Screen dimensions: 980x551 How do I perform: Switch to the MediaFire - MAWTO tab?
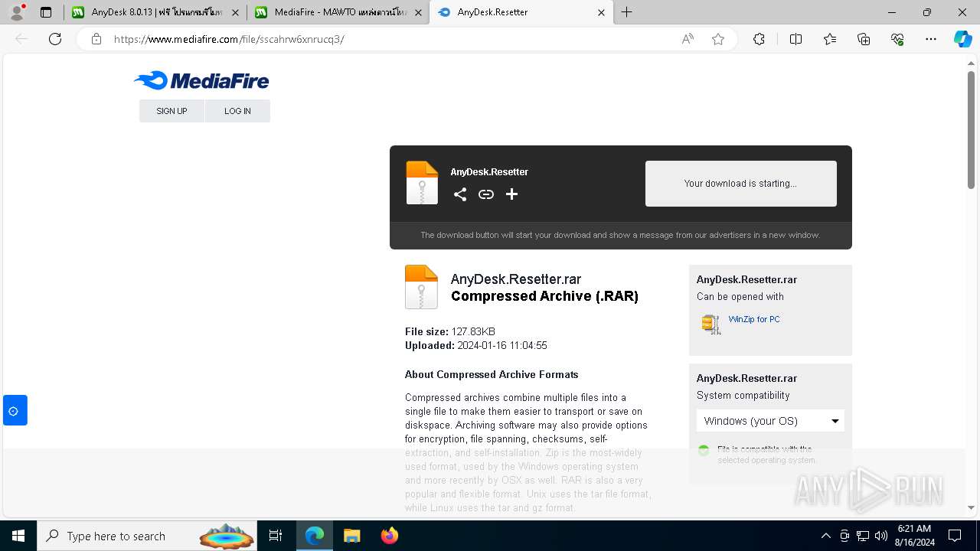[338, 12]
